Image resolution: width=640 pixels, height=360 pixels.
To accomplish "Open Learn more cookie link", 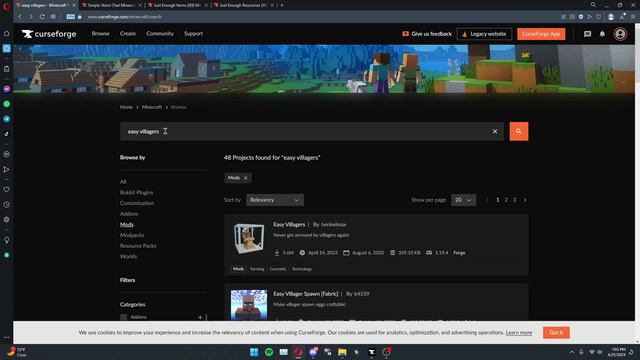I will click(518, 333).
